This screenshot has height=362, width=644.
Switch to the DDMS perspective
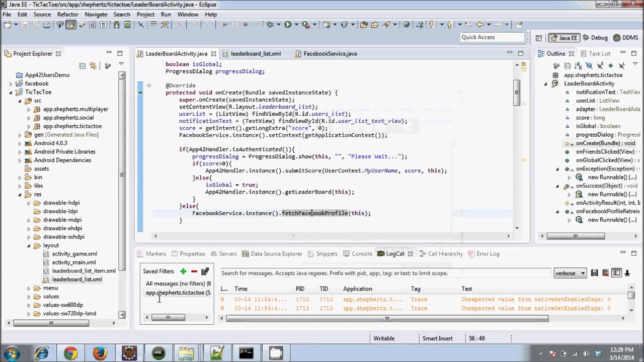click(x=625, y=38)
